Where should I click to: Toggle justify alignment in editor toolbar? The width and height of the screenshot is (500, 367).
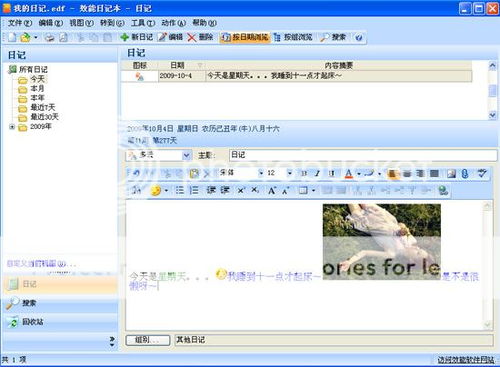point(434,173)
